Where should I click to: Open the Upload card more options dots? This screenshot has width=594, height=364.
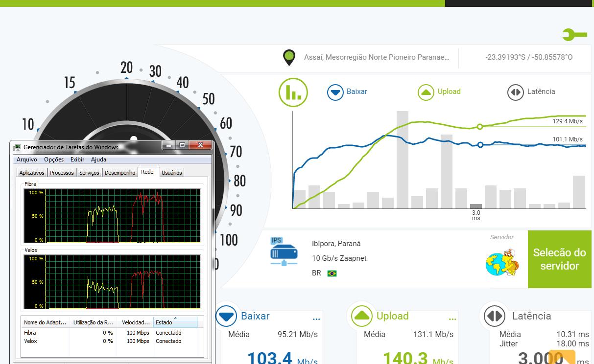[452, 319]
